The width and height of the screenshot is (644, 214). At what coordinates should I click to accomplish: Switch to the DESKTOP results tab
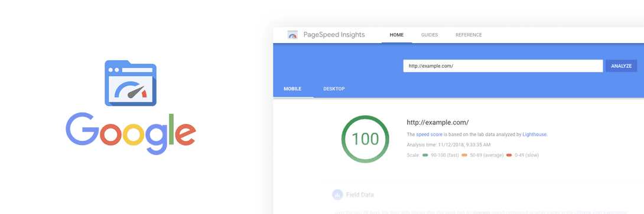coord(334,88)
